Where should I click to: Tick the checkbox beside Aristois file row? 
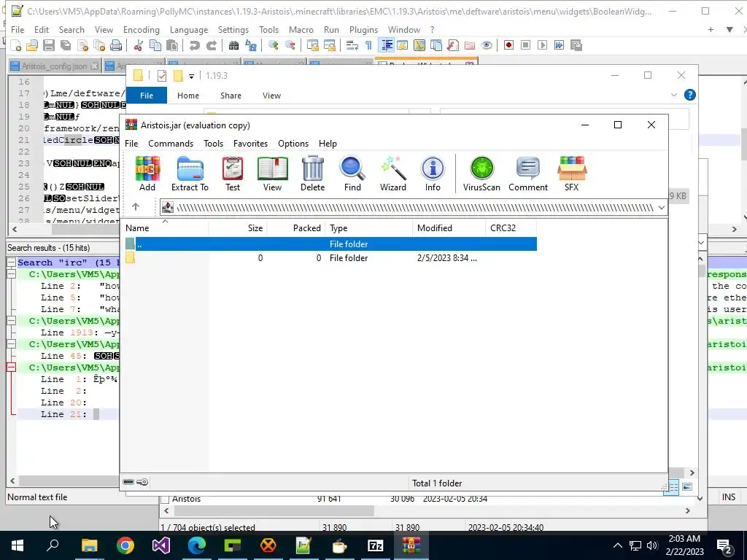click(x=165, y=499)
